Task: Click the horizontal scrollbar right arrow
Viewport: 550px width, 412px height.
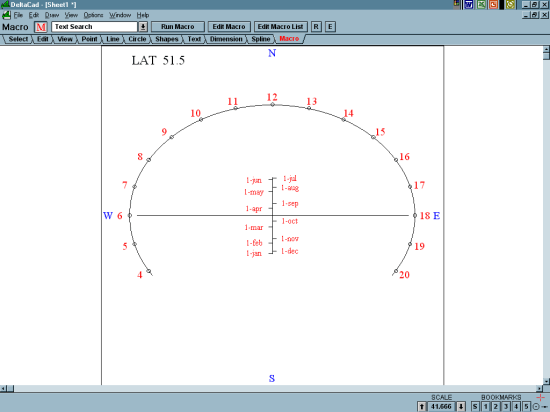Action: point(540,389)
